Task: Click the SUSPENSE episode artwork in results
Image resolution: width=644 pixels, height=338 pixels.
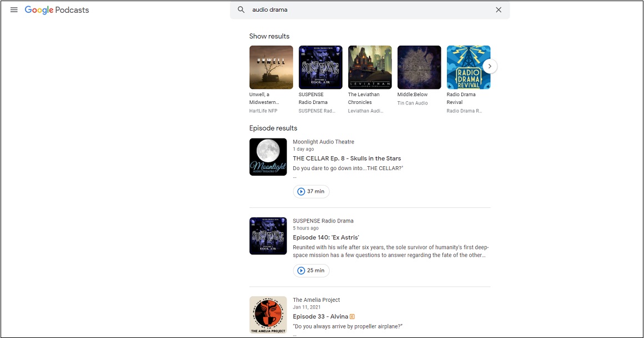Action: pyautogui.click(x=268, y=236)
